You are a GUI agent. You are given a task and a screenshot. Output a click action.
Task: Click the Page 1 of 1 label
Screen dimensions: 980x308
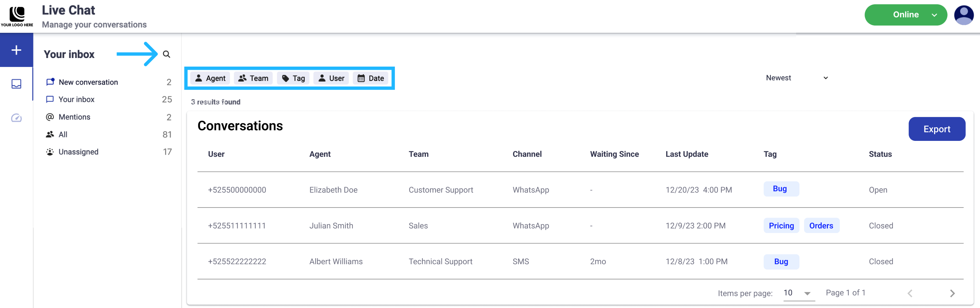pos(845,292)
